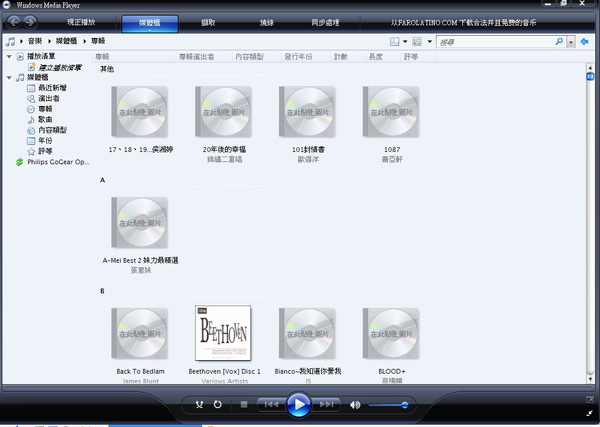Toggle repeat playback
The width and height of the screenshot is (600, 427).
[217, 404]
